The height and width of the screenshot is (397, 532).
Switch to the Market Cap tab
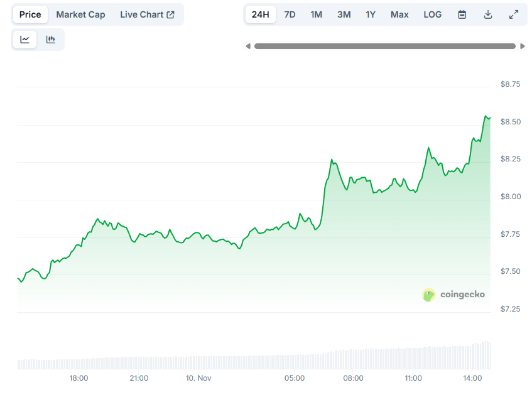point(80,14)
